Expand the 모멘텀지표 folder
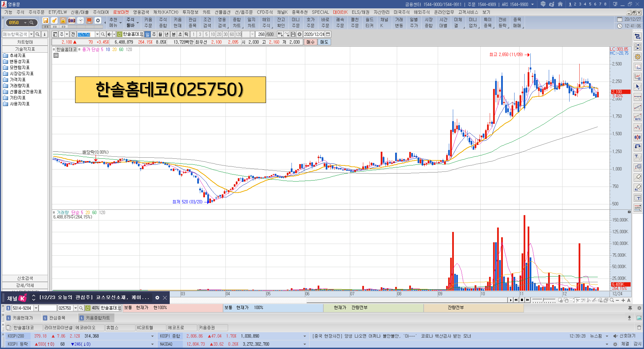Viewport: 644px width, 349px height. click(x=16, y=67)
